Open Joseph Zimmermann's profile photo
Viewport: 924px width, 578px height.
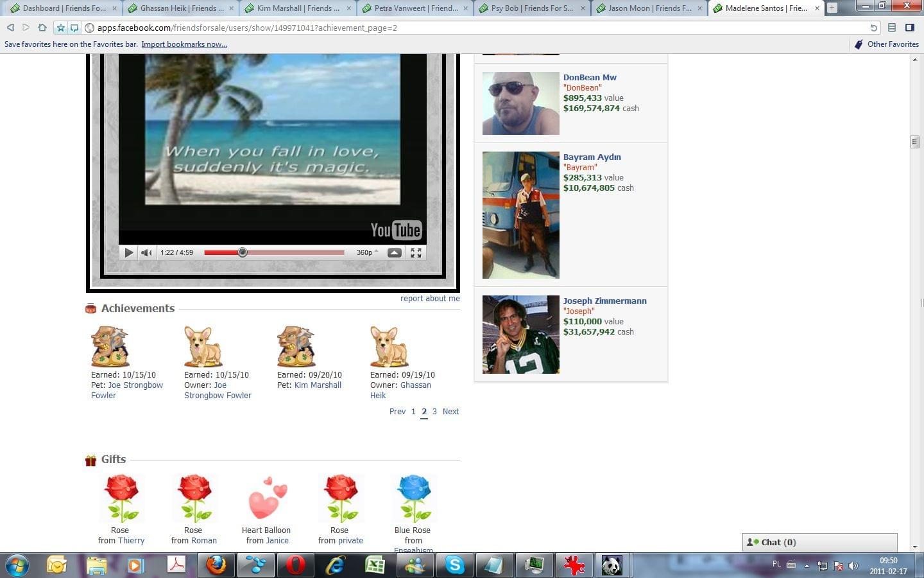(x=520, y=335)
